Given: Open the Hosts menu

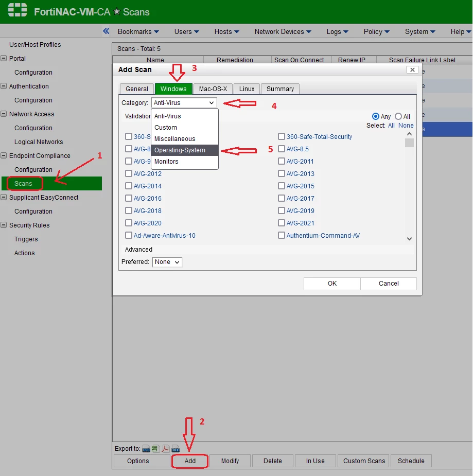Looking at the screenshot, I should click(227, 31).
